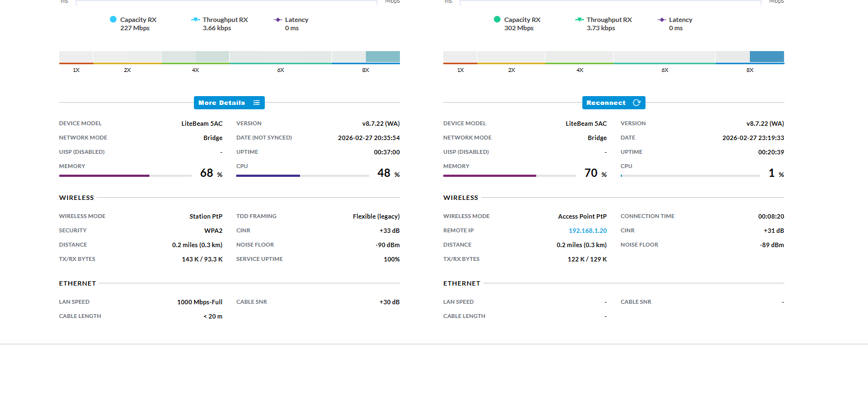Click the Throughput RX 3.73 kbps legend marker
The image size is (868, 402).
(579, 20)
